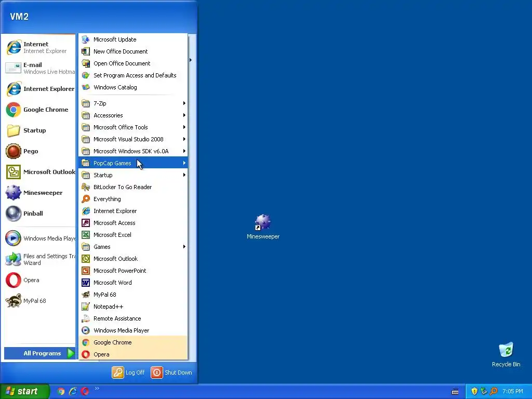532x399 pixels.
Task: Open Set Program Access and Defaults
Action: click(x=132, y=75)
